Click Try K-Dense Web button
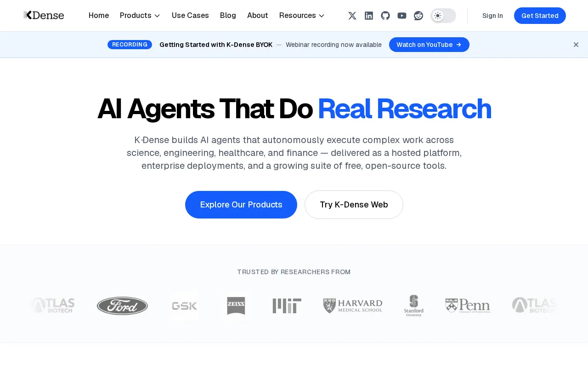588x368 pixels. 354,205
